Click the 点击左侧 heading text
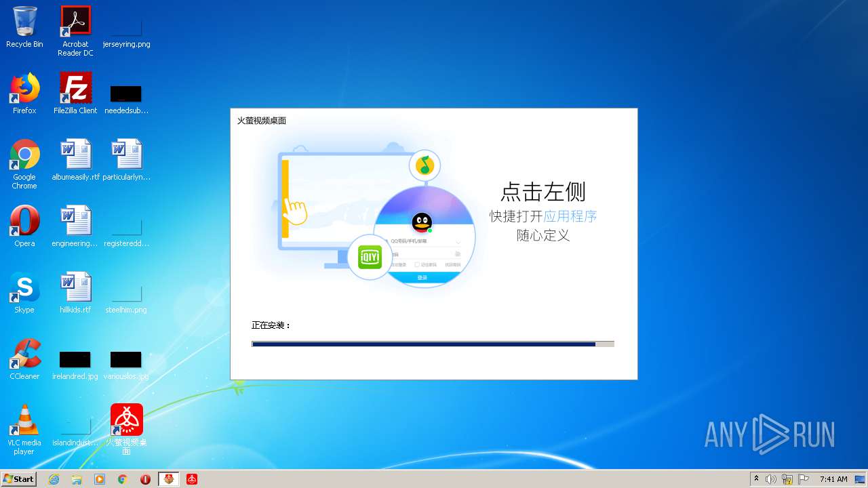This screenshot has height=488, width=868. (543, 192)
